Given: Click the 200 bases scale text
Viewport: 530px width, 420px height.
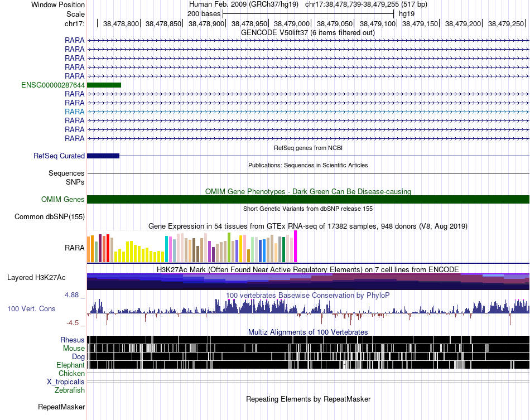Looking at the screenshot, I should coord(204,14).
